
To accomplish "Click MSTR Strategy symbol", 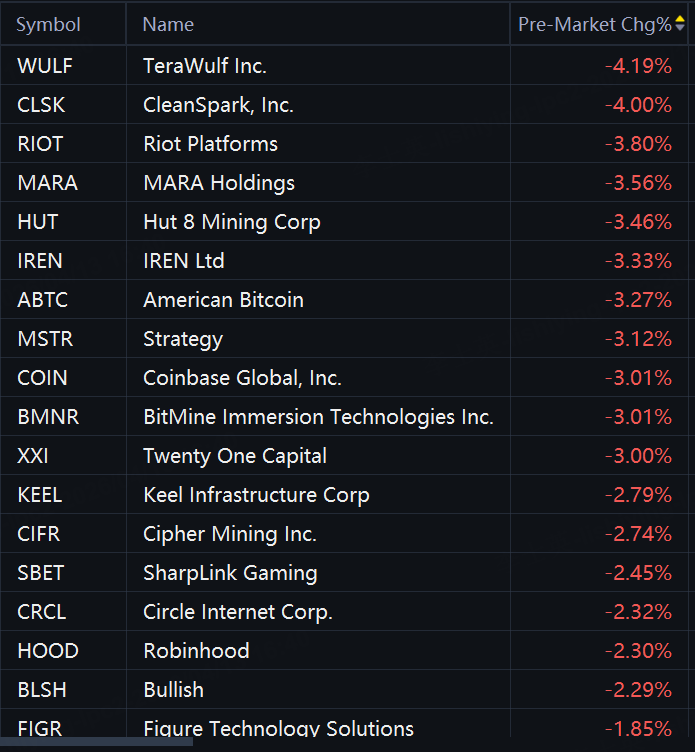I will (45, 339).
